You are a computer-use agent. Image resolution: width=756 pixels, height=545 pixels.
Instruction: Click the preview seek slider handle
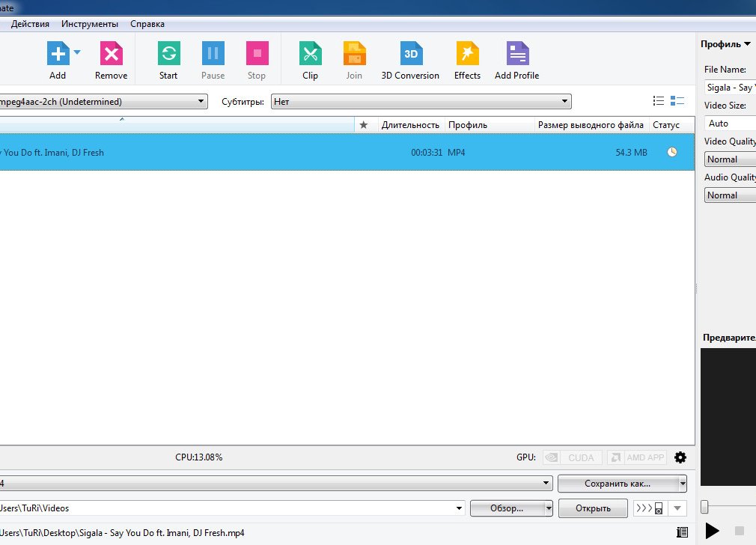pos(704,506)
